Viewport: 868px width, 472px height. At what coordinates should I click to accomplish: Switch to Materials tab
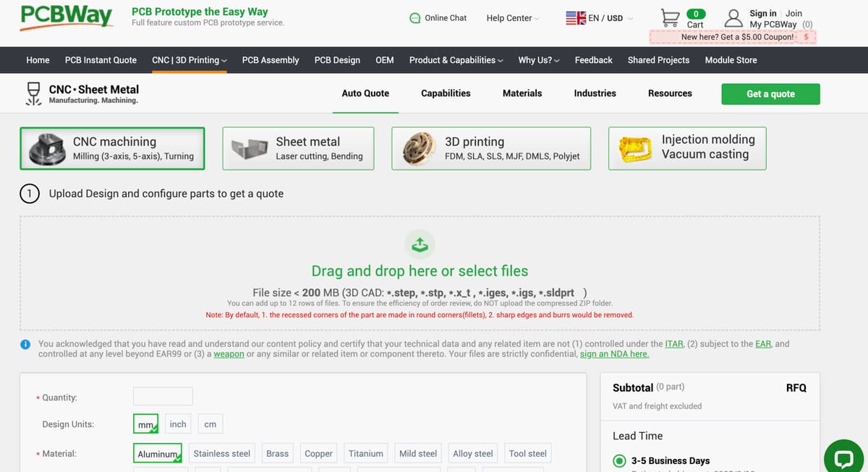[x=522, y=93]
